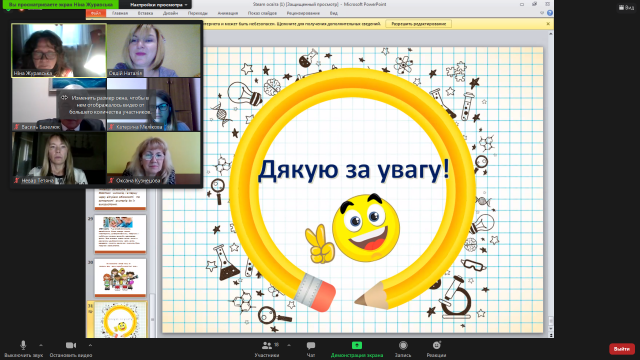Close the protected view message bar

tap(548, 24)
